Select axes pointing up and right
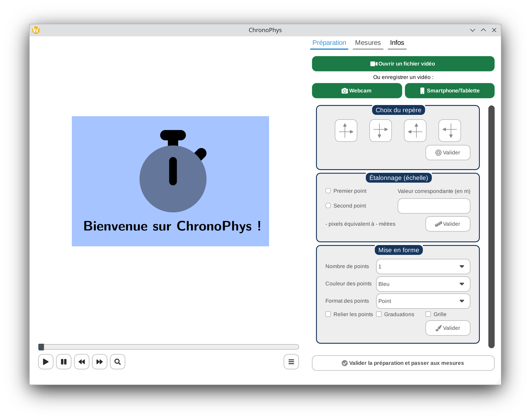Screen dimensions: 531x420 pos(346,131)
